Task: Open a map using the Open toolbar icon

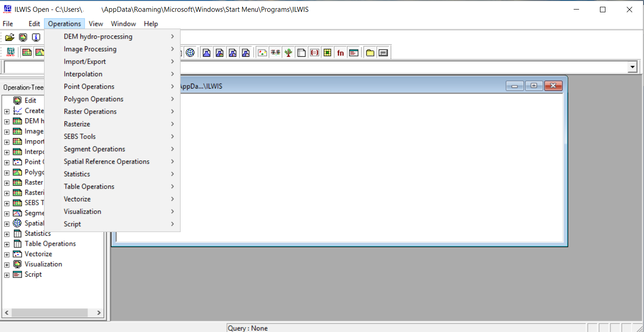Action: coord(10,37)
